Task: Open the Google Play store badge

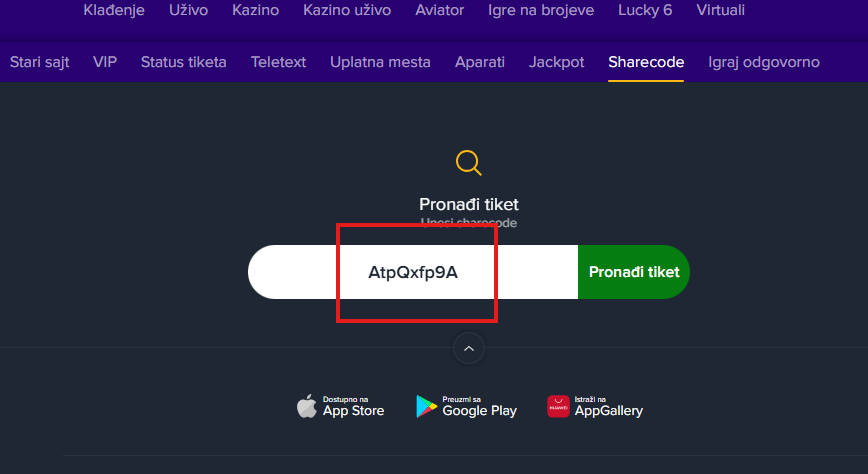Action: (466, 406)
